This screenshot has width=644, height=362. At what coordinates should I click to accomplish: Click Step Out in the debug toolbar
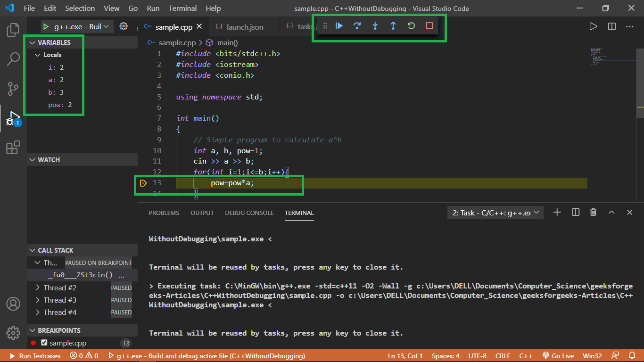pos(393,26)
